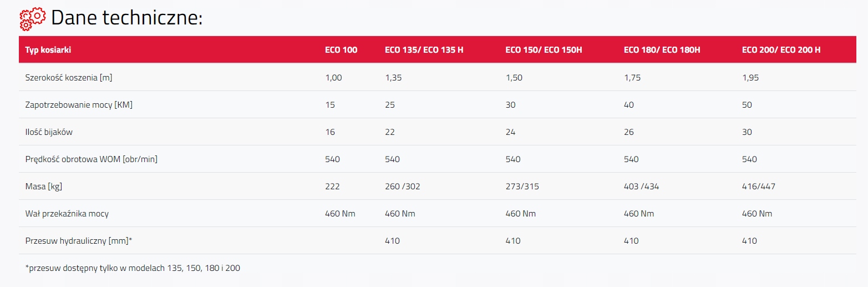868x287 pixels.
Task: Click the red gears icon beside heading
Action: [x=32, y=19]
